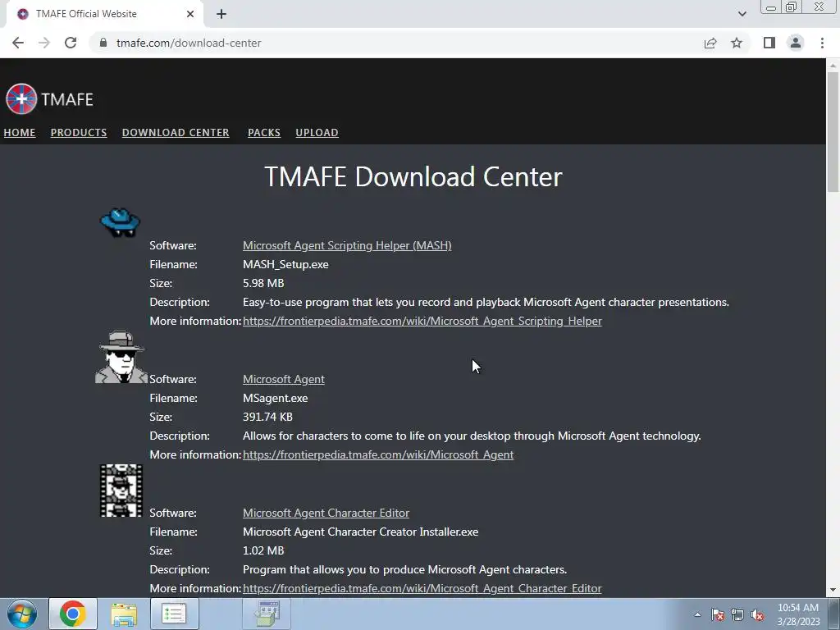Click filename MSagent.exe
The height and width of the screenshot is (630, 840).
click(276, 398)
